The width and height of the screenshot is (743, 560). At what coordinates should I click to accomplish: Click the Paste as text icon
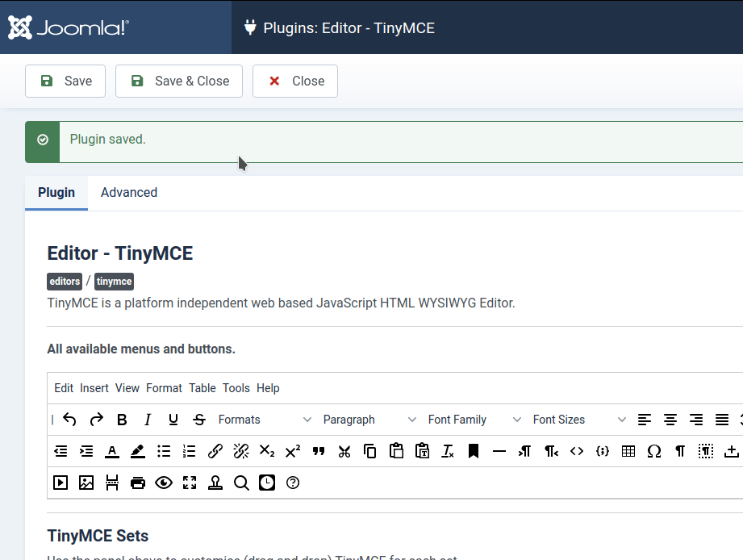pos(422,452)
